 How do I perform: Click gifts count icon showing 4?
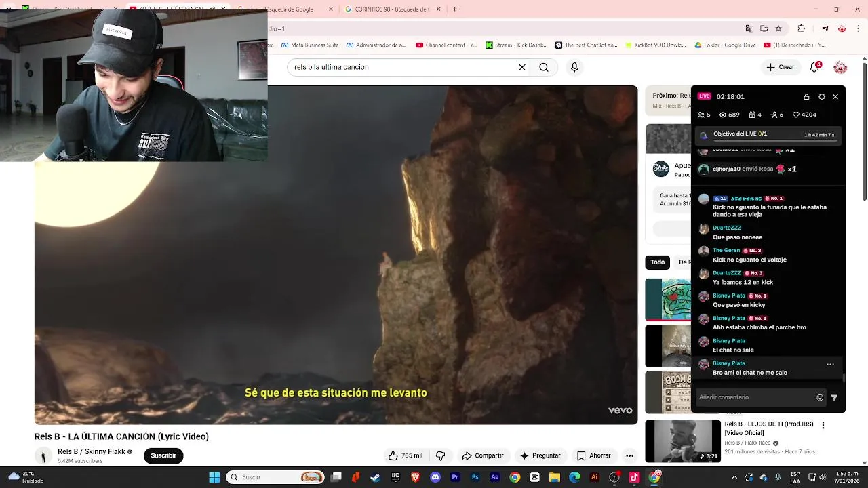[755, 115]
